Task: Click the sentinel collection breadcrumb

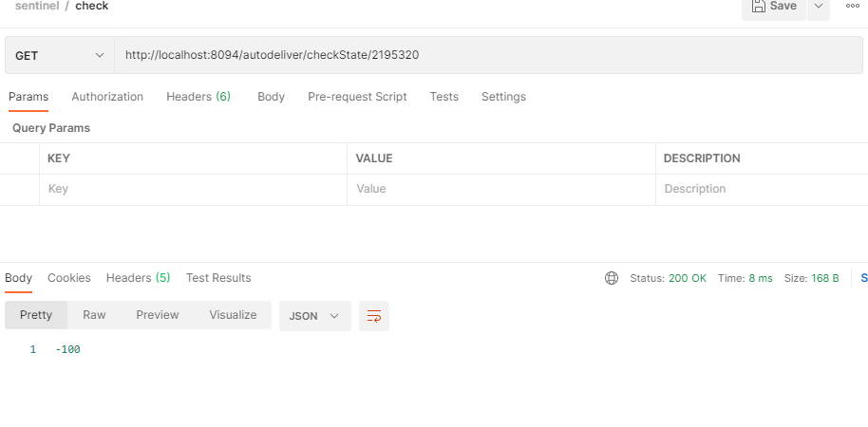Action: 37,6
